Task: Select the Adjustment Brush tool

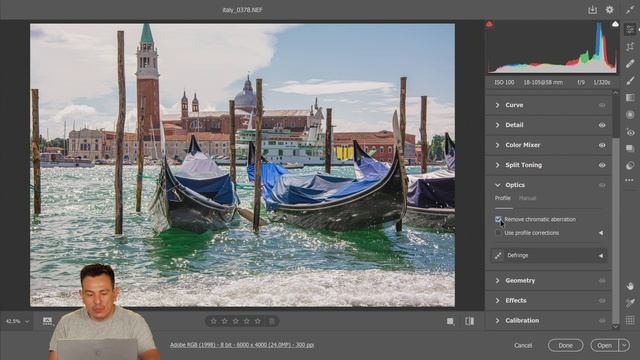Action: pos(630,81)
